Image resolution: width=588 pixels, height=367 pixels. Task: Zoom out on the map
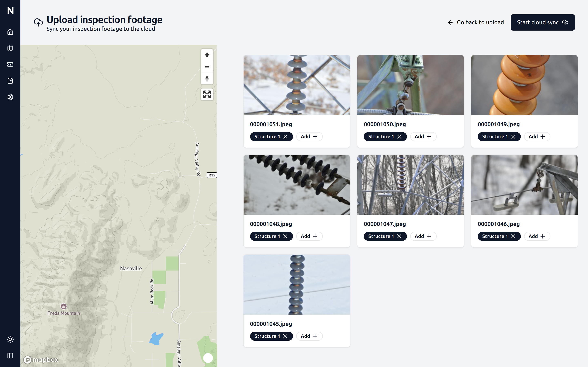pos(207,67)
